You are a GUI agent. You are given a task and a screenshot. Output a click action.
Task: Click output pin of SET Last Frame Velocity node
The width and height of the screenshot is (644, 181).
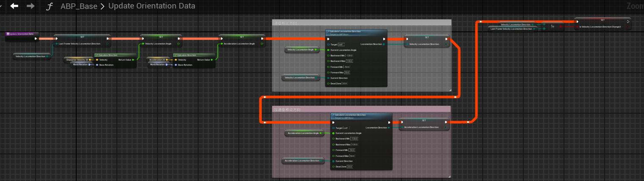coord(107,43)
